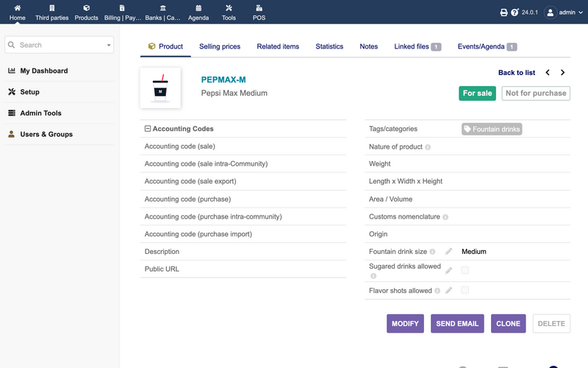Open Setup in the sidebar
The image size is (588, 368).
[x=29, y=91]
